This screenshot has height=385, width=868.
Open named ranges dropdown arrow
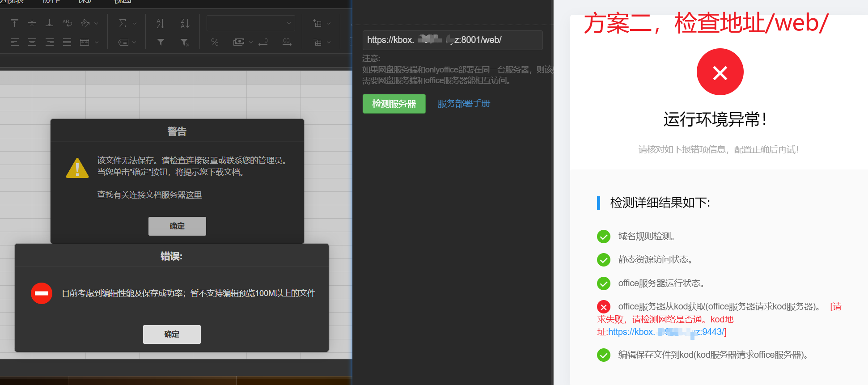(134, 42)
